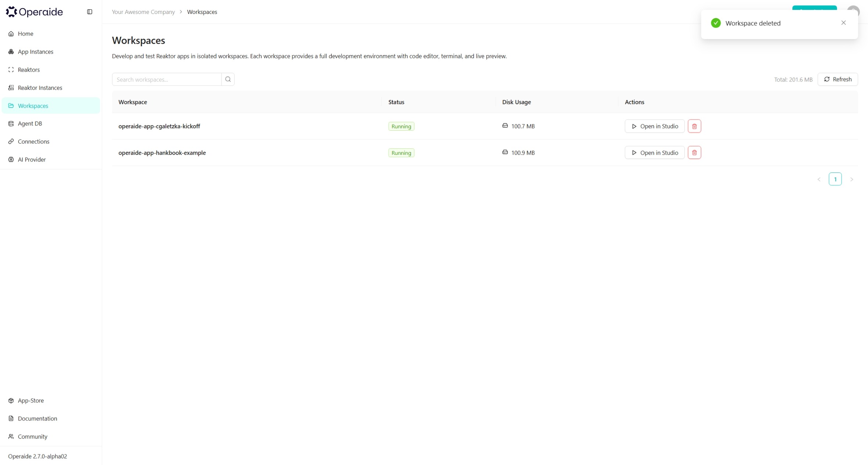Refresh the workspaces list
This screenshot has width=868, height=465.
838,79
